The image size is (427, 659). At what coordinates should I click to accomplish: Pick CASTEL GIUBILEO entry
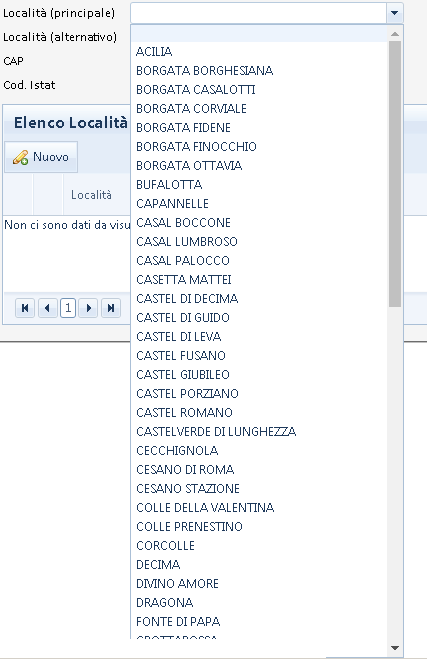[x=259, y=374]
